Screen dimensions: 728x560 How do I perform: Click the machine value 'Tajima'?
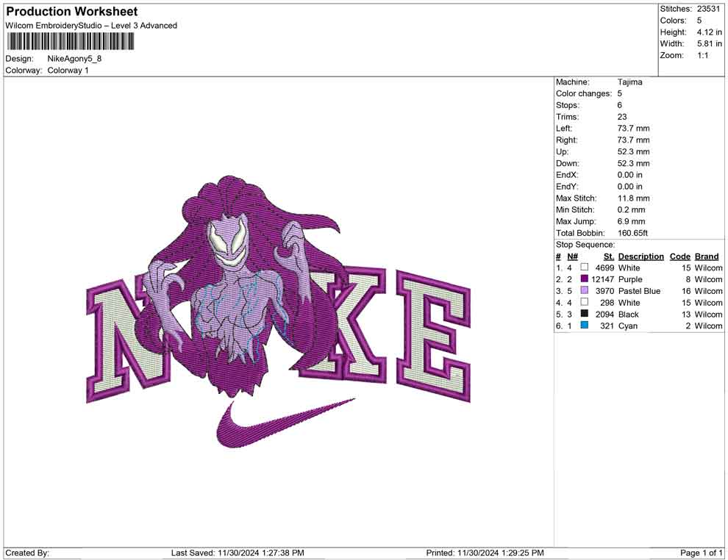(629, 82)
